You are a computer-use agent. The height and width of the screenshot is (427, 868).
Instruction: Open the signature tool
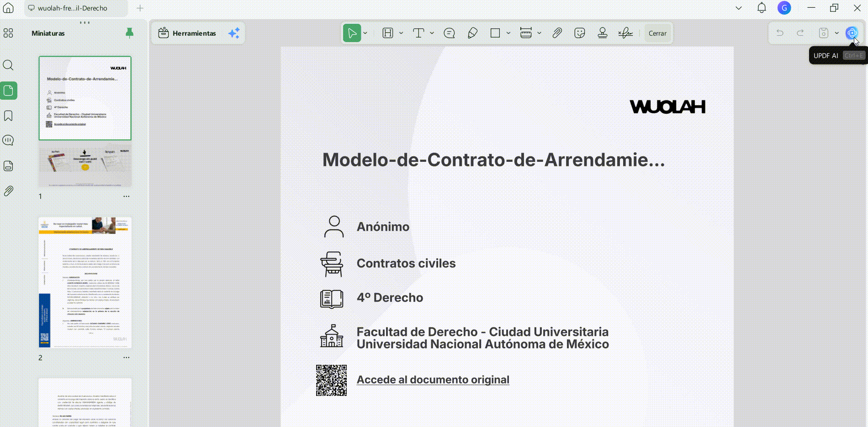[625, 33]
